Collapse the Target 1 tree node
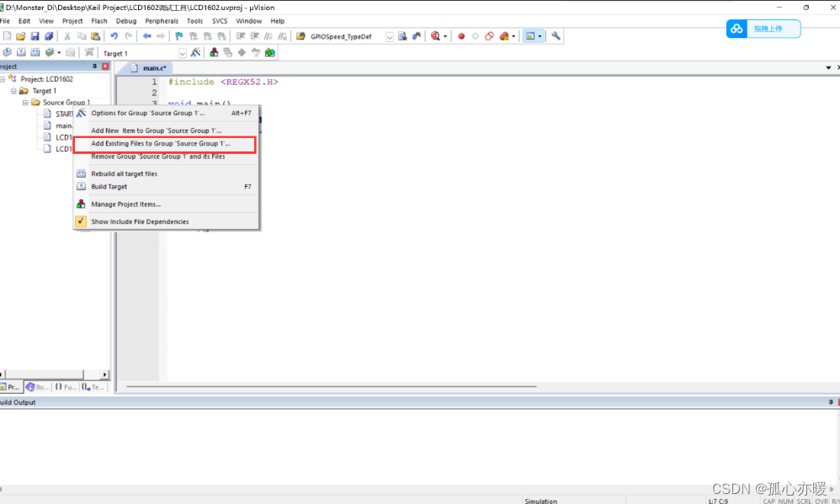Screen dimensions: 840x504 (14, 91)
